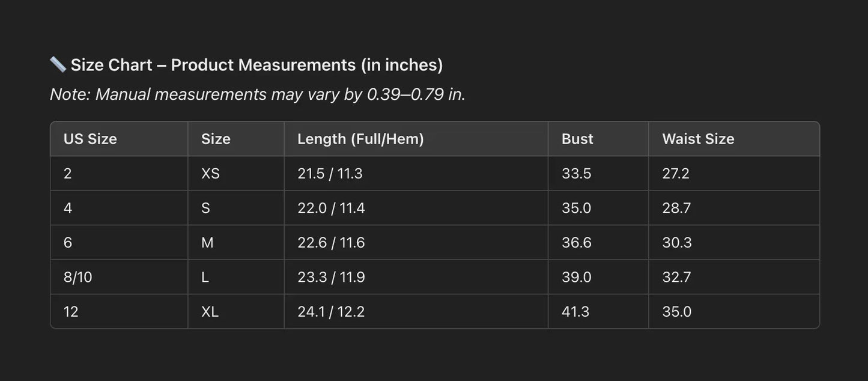Click the Length (Full/Hem) column header
Screen dimensions: 868x381
(x=360, y=139)
